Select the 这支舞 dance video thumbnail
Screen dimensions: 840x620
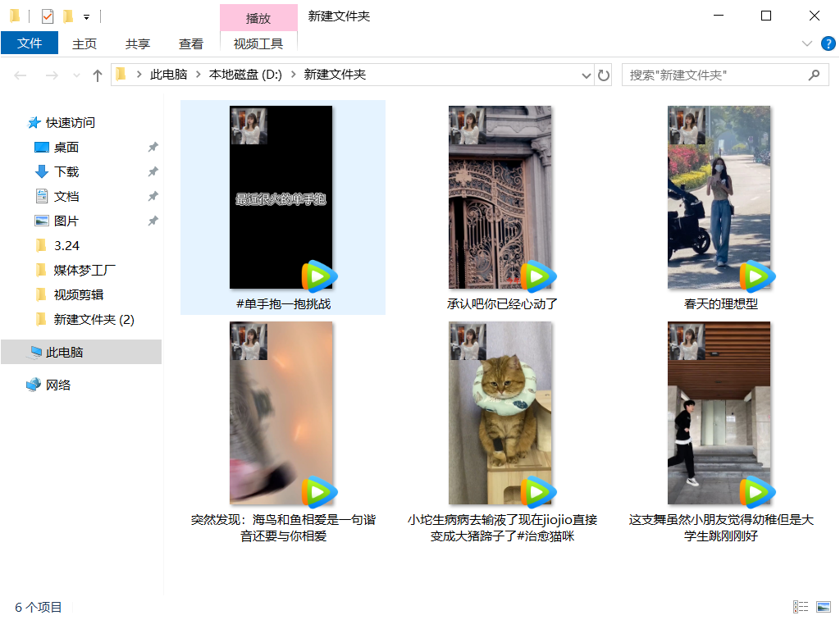click(719, 413)
